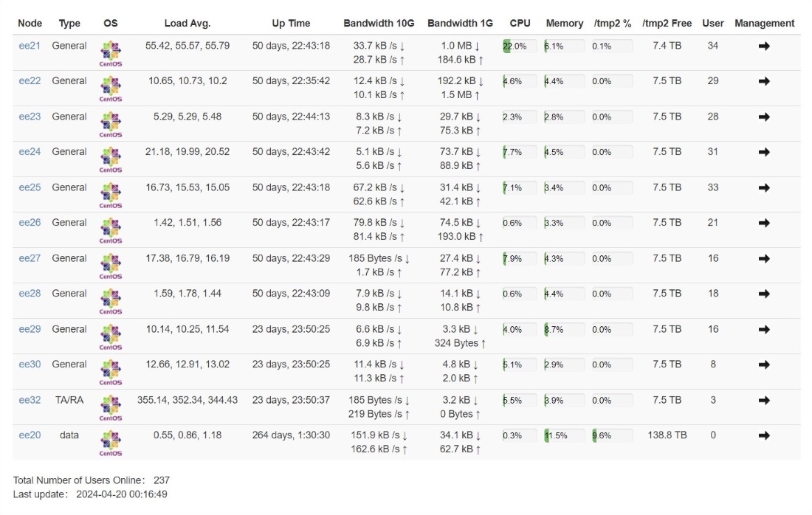Viewport: 812px width, 515px height.
Task: Open the ee24 node link
Action: click(x=30, y=152)
